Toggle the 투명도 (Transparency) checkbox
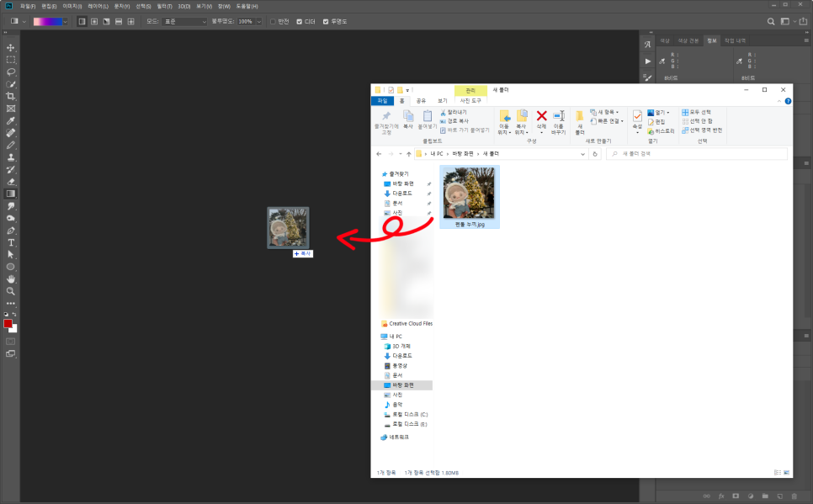This screenshot has width=813, height=504. [x=327, y=21]
